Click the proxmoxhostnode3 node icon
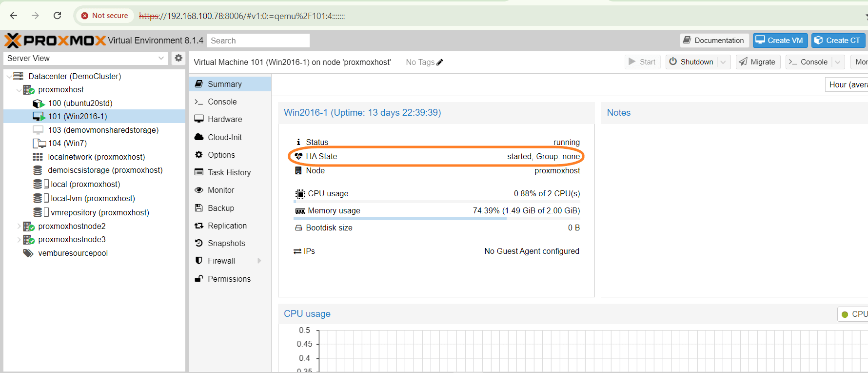This screenshot has height=373, width=868. point(29,240)
